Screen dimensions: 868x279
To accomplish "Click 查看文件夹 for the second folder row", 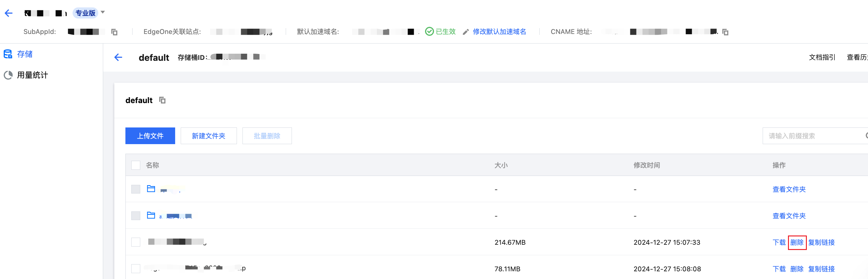I will (x=789, y=216).
